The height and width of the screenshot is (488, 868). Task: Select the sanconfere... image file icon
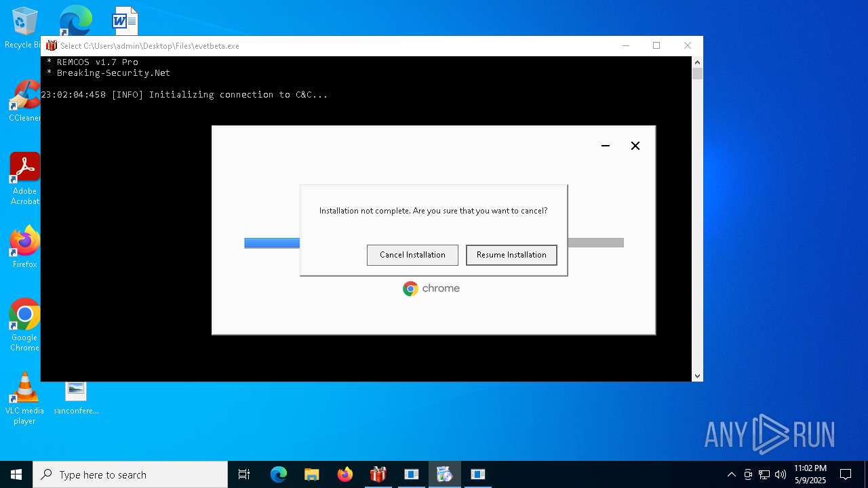[x=76, y=398]
